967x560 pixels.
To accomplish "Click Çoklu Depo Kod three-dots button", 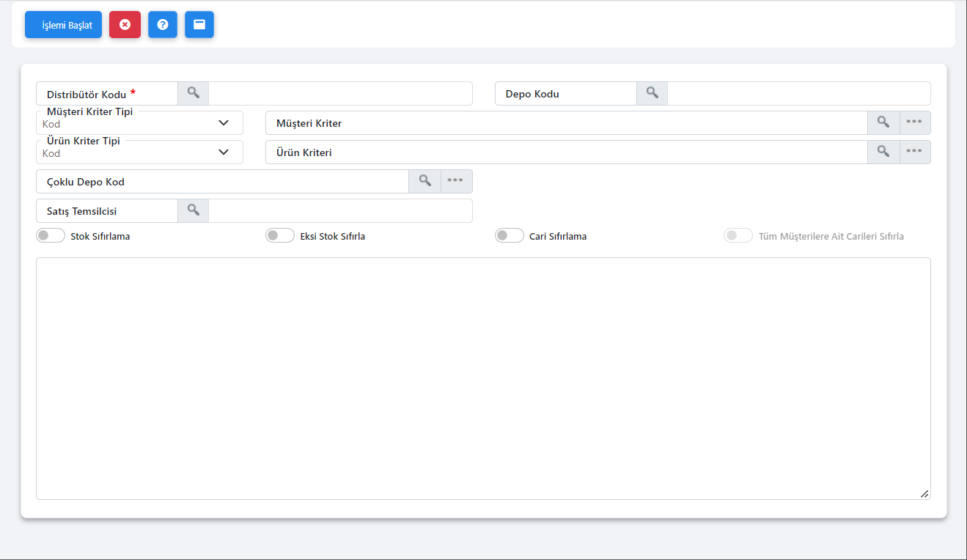I will 456,181.
